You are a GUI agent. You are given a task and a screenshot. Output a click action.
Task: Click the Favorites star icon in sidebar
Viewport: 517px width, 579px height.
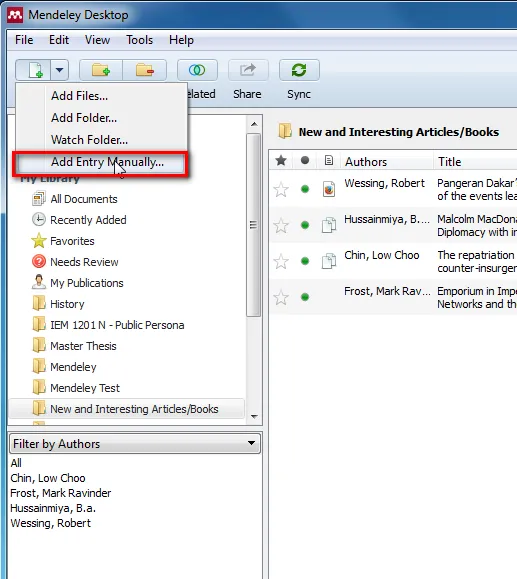39,241
